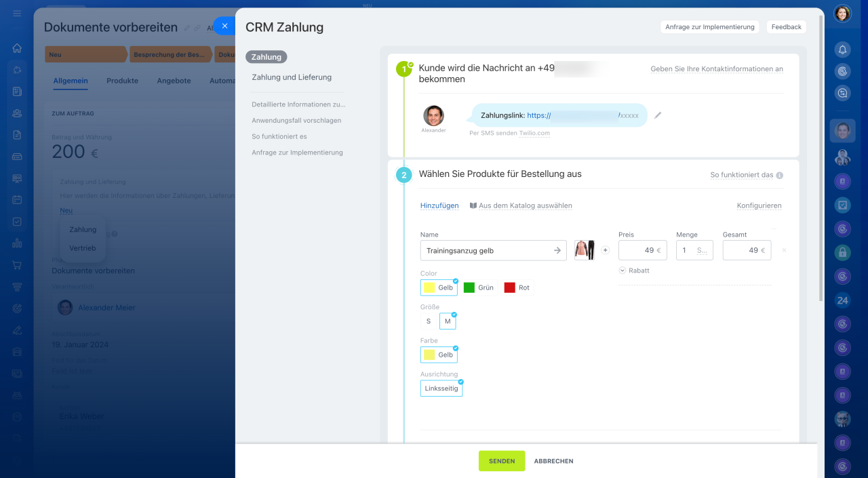Viewport: 868px width, 478px height.
Task: Open Konfigurieren options
Action: coord(759,205)
